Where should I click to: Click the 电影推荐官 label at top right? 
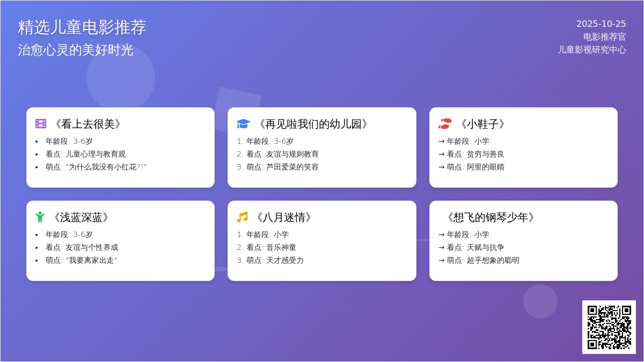(x=605, y=37)
